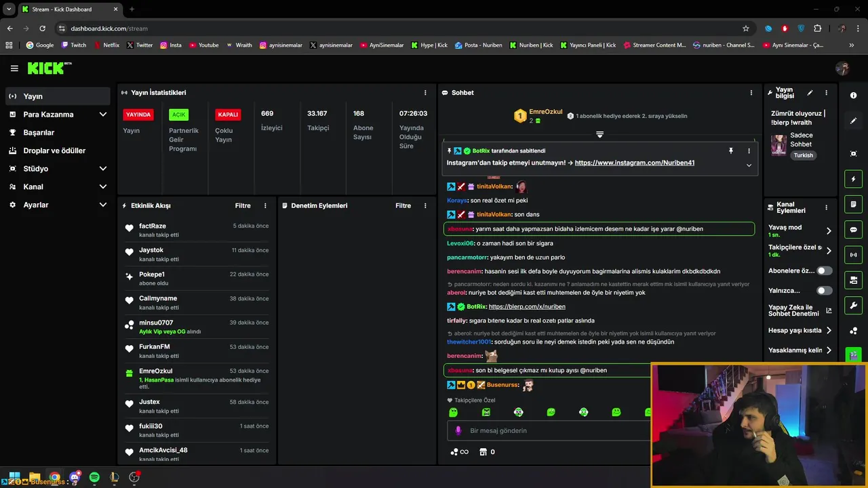Open three-dot menu of Kanal Eylemleri panel
The width and height of the screenshot is (868, 488).
click(x=826, y=207)
